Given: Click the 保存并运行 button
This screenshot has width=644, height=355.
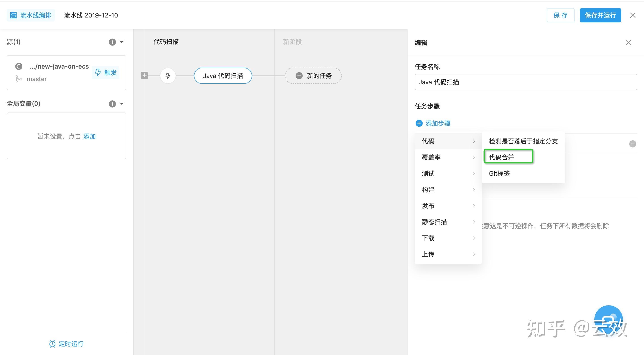Looking at the screenshot, I should [x=600, y=15].
